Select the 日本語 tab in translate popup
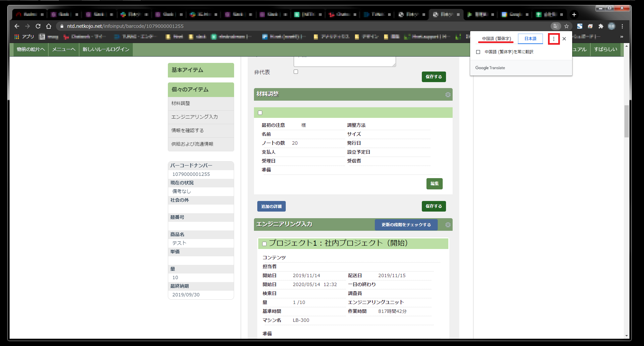This screenshot has width=644, height=346. (530, 39)
